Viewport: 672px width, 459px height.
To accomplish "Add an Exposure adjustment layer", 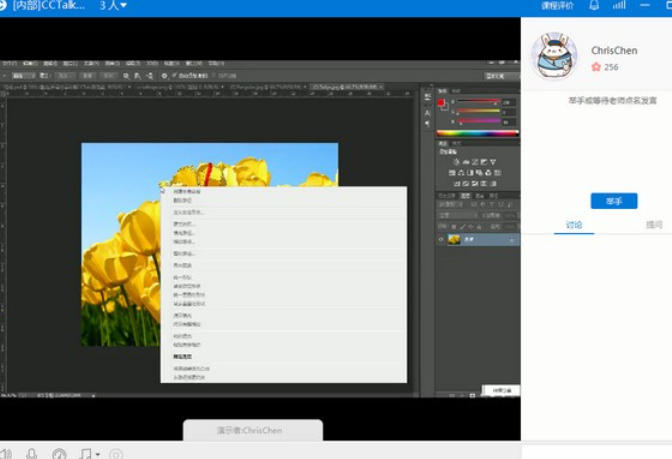I will click(x=484, y=162).
